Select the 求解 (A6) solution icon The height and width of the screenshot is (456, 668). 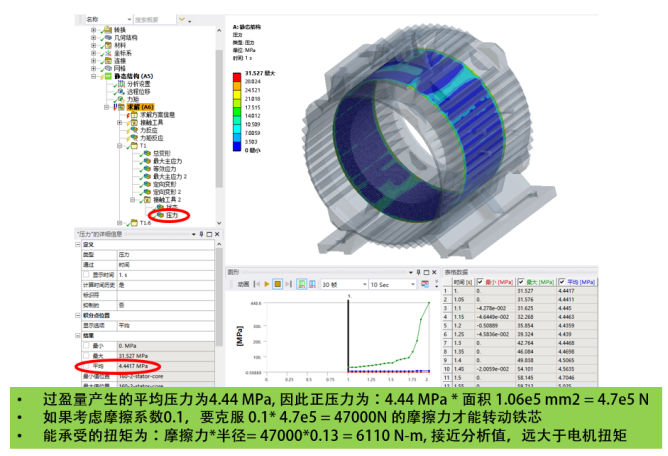[x=121, y=107]
